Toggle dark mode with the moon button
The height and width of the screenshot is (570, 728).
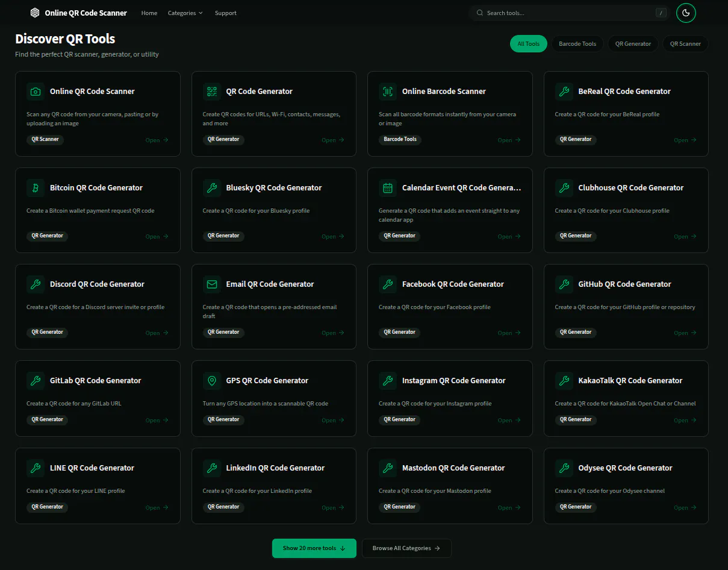(x=686, y=13)
